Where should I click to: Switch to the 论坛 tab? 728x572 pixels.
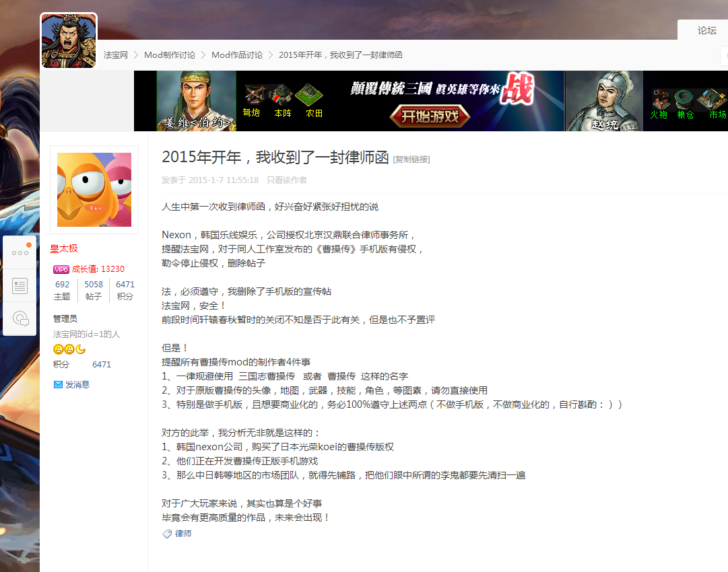coord(706,30)
